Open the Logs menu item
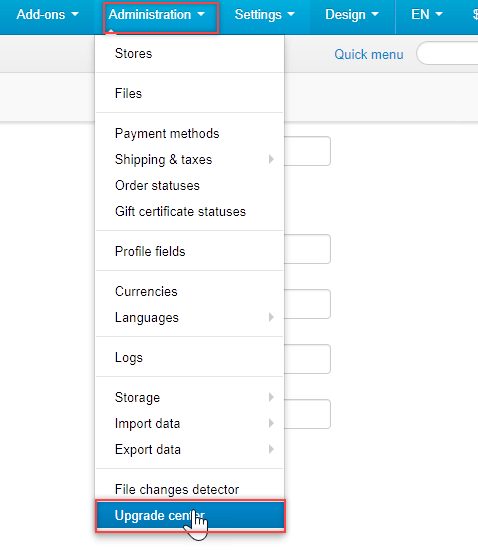This screenshot has height=559, width=478. click(x=190, y=357)
